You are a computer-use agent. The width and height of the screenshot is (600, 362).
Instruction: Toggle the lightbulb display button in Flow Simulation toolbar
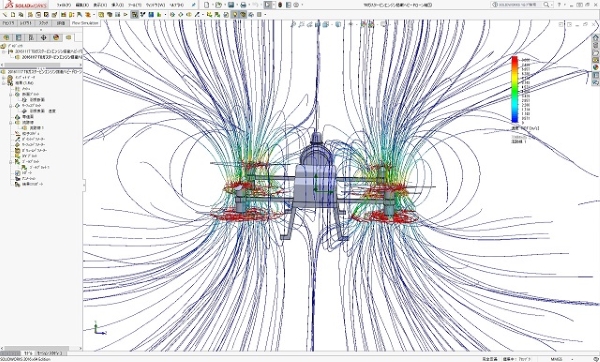click(235, 15)
